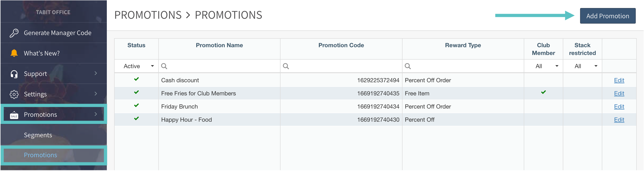Click the Promotion Code search magnifier icon
The image size is (644, 171).
click(x=286, y=66)
